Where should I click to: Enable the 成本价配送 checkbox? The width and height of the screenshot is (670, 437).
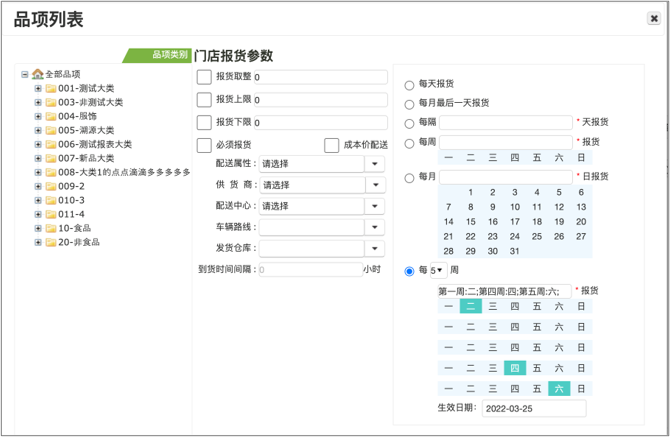[332, 145]
